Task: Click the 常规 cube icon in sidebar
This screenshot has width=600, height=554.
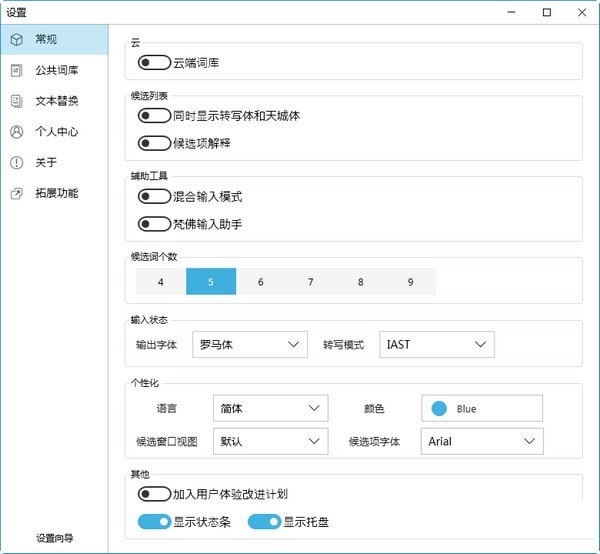Action: tap(16, 40)
